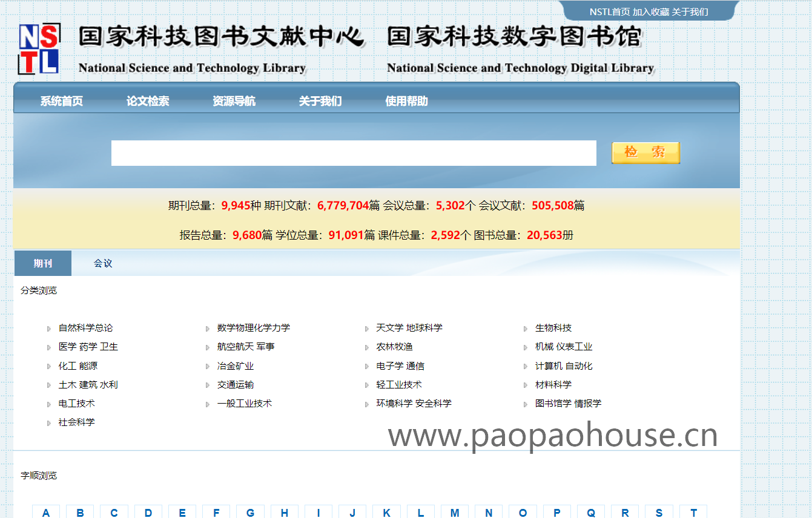Browse the 社会科学 category
812x518 pixels.
click(76, 422)
